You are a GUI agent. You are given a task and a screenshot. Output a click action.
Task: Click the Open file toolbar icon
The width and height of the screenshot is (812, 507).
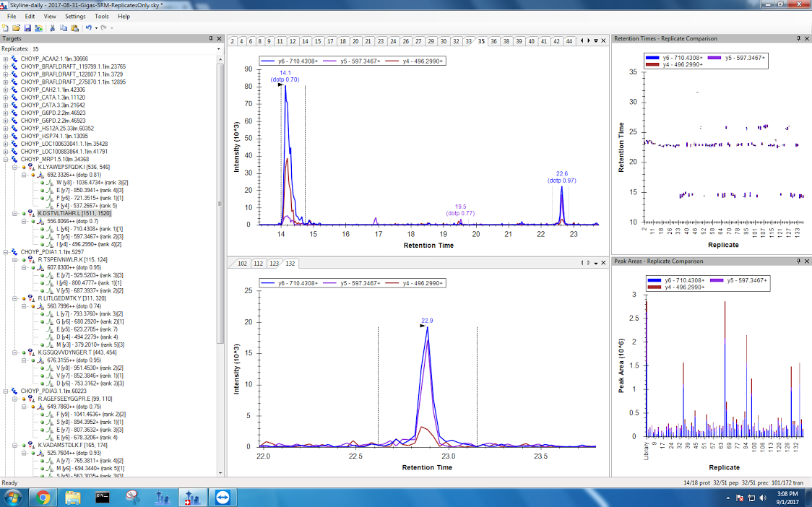16,27
